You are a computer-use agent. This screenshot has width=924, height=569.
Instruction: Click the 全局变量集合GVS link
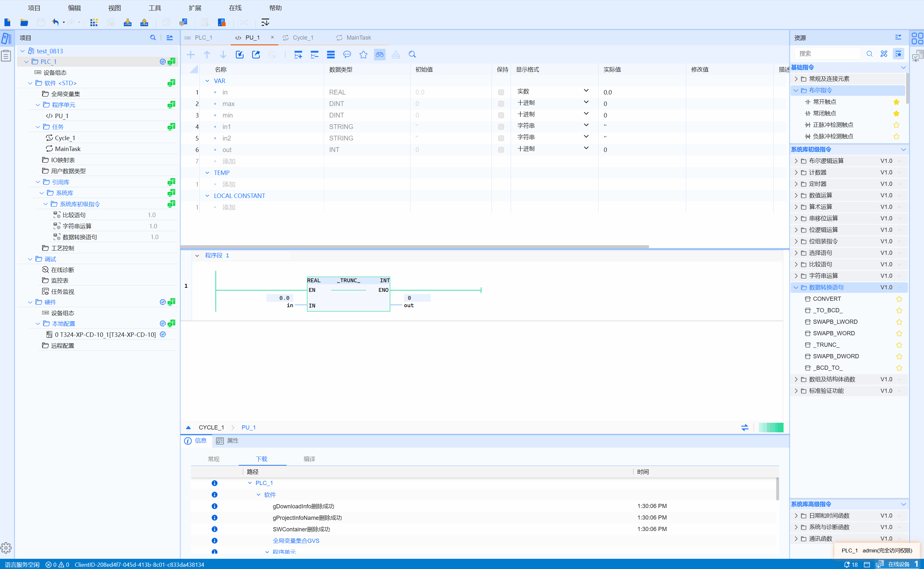click(x=296, y=540)
